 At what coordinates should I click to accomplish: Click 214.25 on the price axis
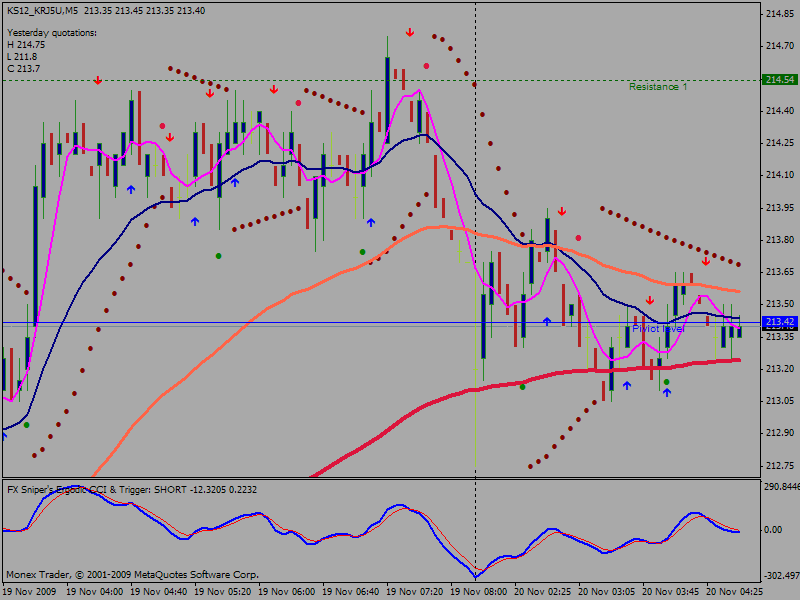point(780,143)
